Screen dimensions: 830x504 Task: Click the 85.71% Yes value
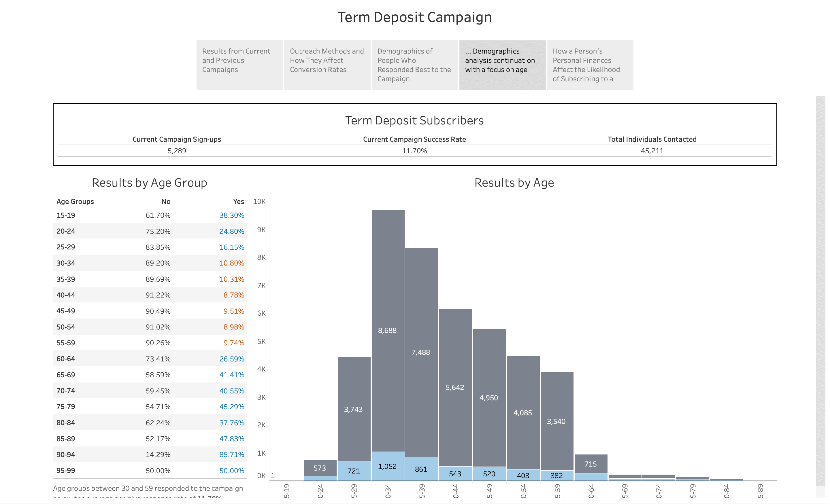tap(231, 454)
